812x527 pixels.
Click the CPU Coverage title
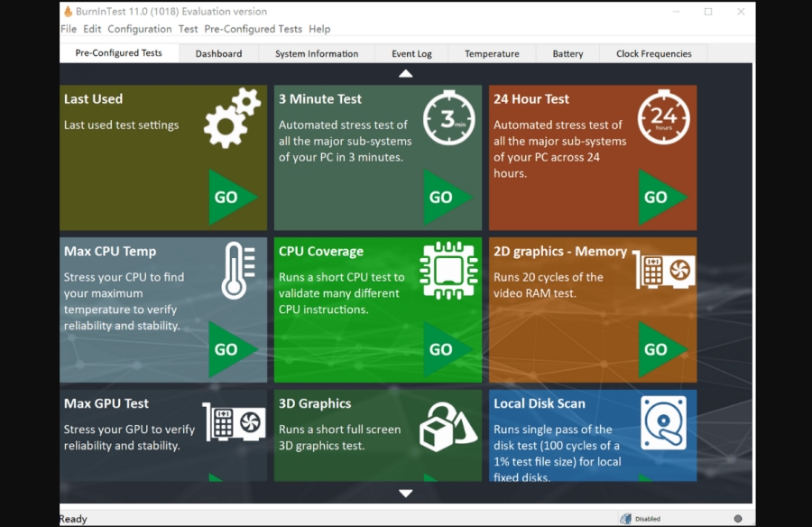pos(321,252)
